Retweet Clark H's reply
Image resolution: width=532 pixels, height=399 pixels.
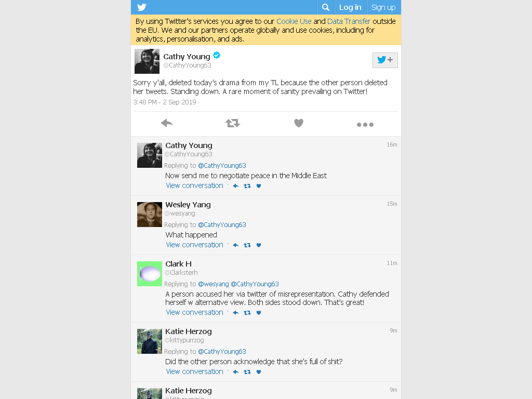[x=247, y=312]
